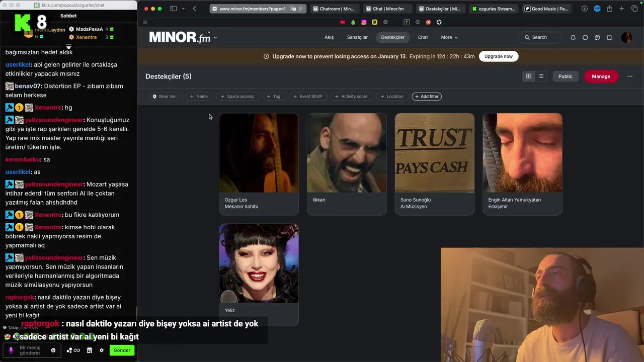Open Yeliz member card
Viewport: 644px width, 362px height.
(259, 275)
